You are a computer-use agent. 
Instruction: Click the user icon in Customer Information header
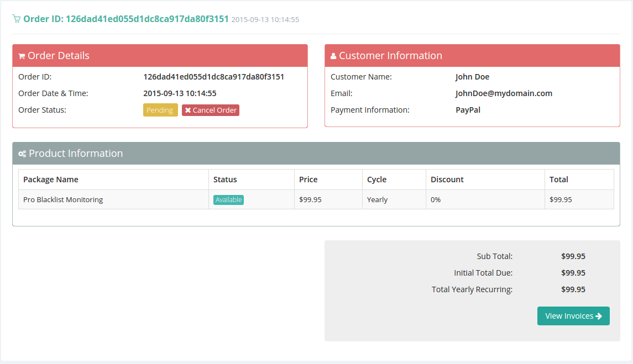pyautogui.click(x=333, y=56)
